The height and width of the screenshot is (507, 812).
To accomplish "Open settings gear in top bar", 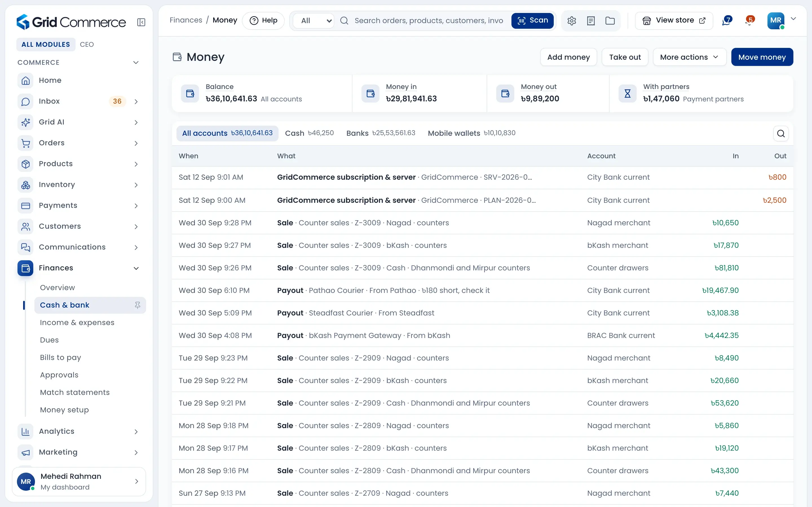I will (572, 21).
